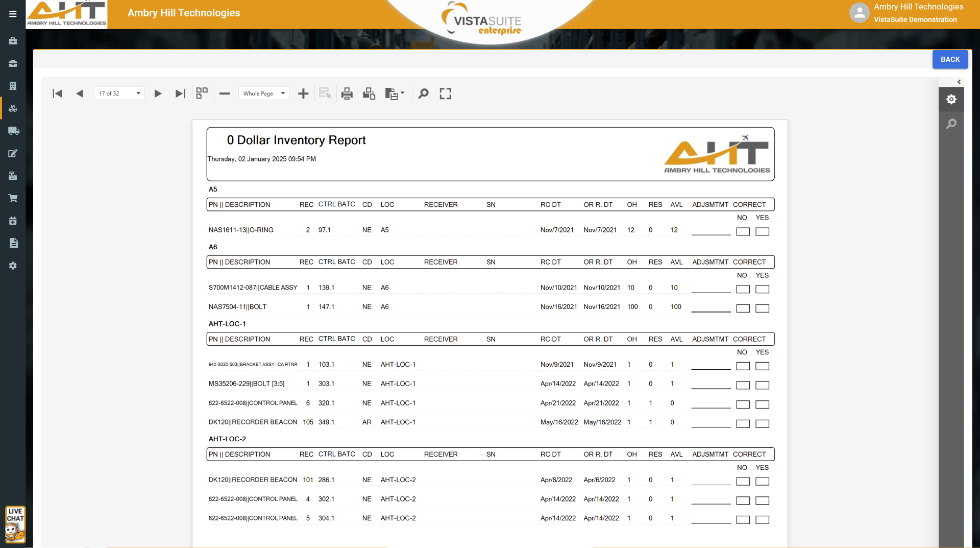This screenshot has height=548, width=980.
Task: Jump to the last report page
Action: [180, 93]
